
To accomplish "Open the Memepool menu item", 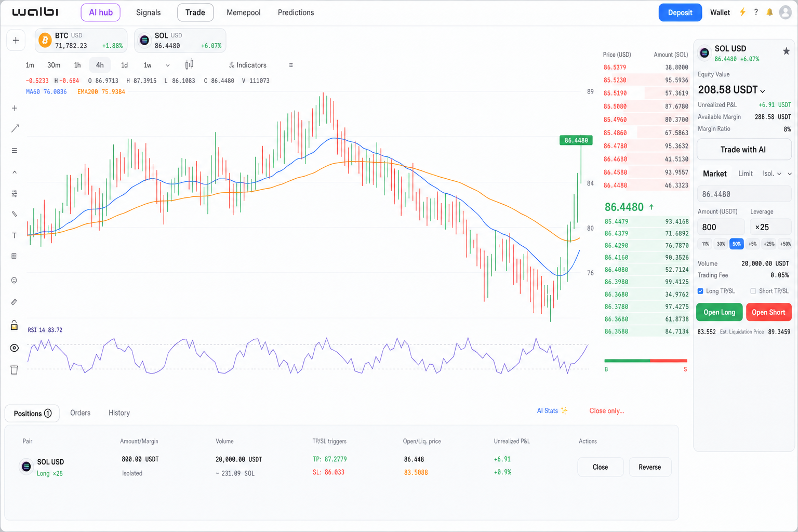I will pyautogui.click(x=243, y=12).
